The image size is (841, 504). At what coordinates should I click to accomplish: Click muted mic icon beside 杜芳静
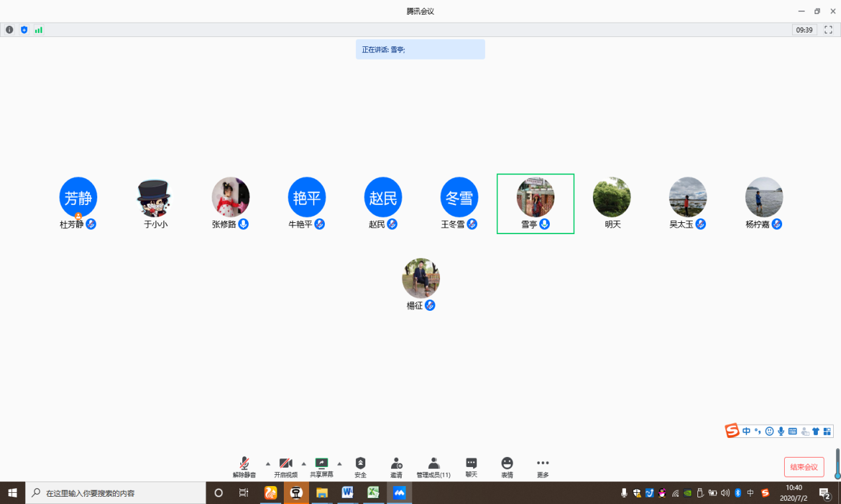tap(91, 224)
